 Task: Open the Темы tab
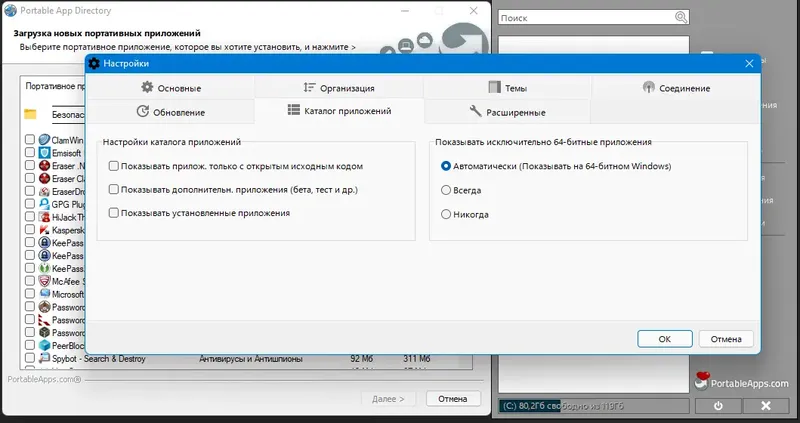point(507,88)
